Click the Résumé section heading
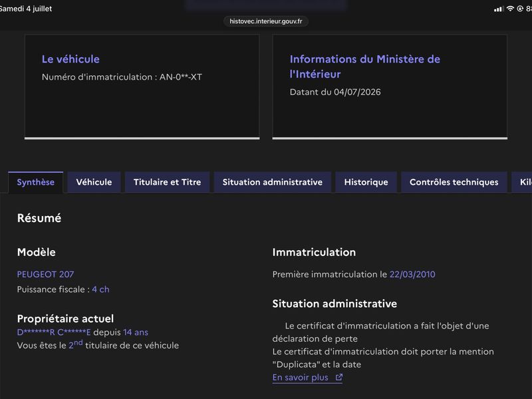The image size is (532, 399). pyautogui.click(x=39, y=218)
